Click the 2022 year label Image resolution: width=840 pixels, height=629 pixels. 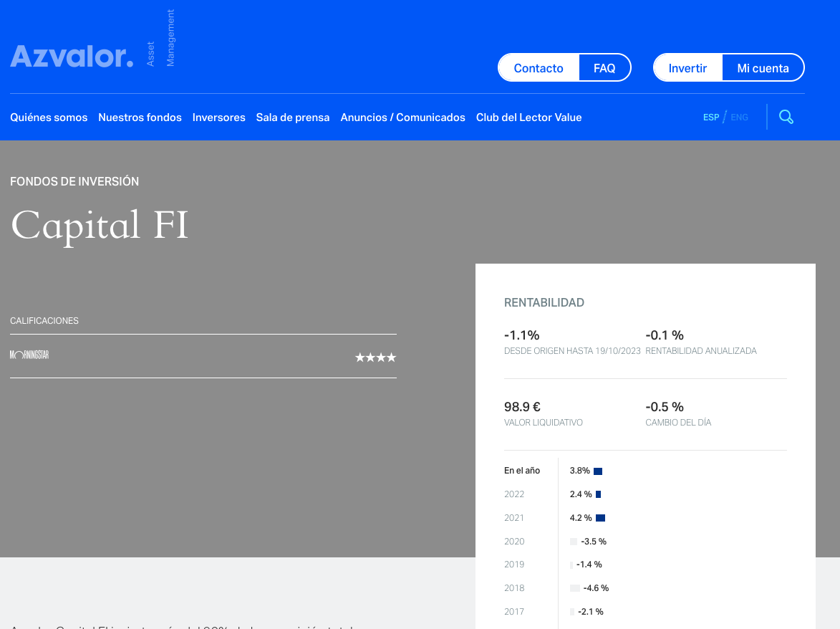(514, 494)
